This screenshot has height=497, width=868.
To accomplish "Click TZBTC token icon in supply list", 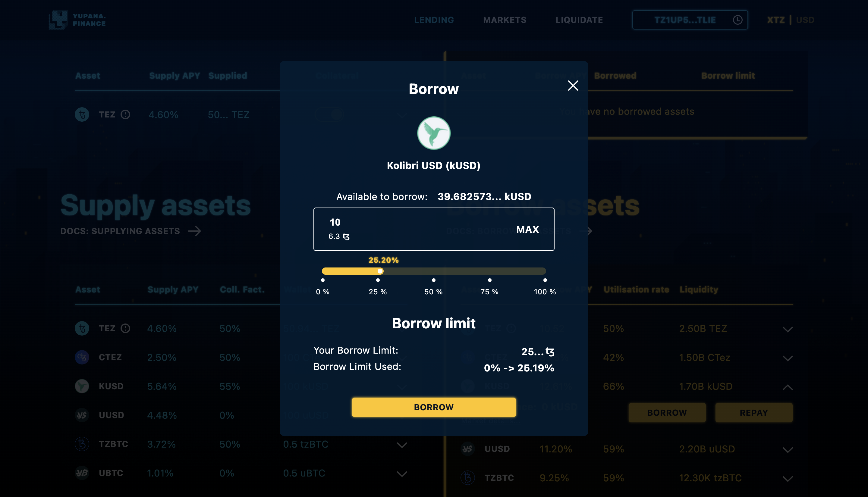I will 82,444.
